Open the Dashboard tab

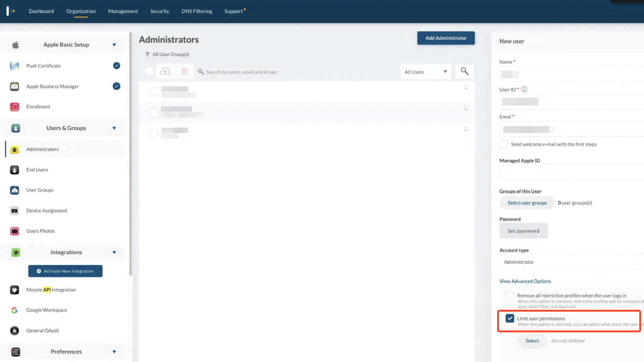click(x=41, y=11)
